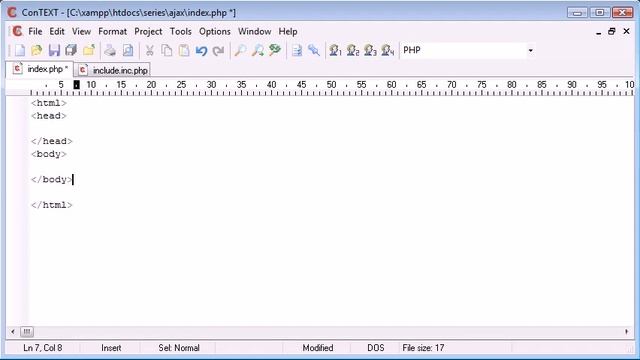Screen dimensions: 640x360
Task: Redo edit with gray arrow icon
Action: pyautogui.click(x=219, y=51)
